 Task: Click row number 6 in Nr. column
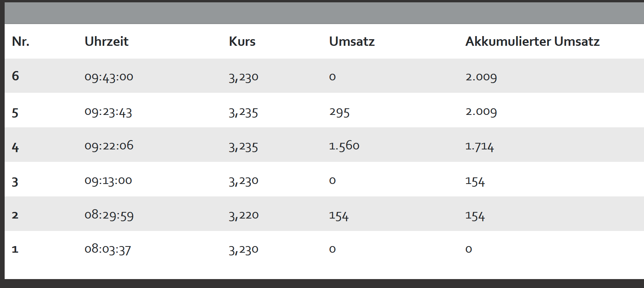(x=15, y=76)
